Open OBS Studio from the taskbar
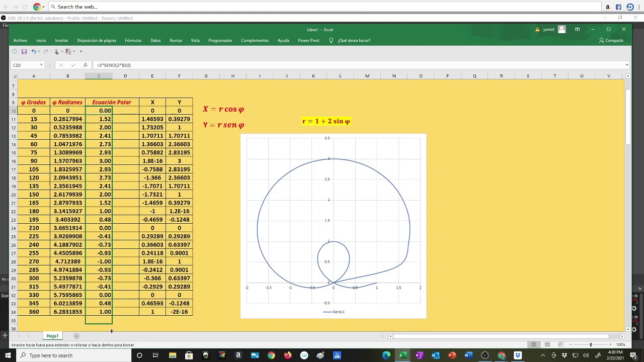 tap(485, 355)
